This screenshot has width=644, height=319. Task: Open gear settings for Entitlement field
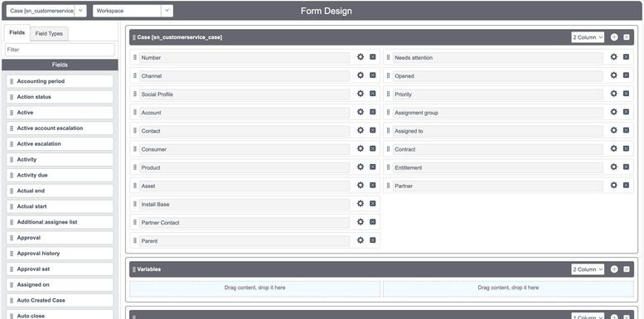coord(613,167)
